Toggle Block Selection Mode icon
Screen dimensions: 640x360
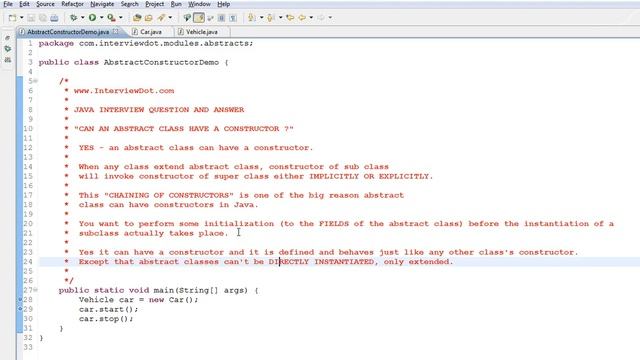pos(221,18)
